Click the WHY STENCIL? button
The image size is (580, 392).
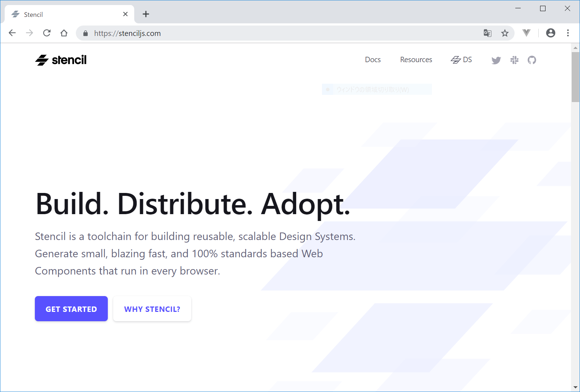(152, 309)
